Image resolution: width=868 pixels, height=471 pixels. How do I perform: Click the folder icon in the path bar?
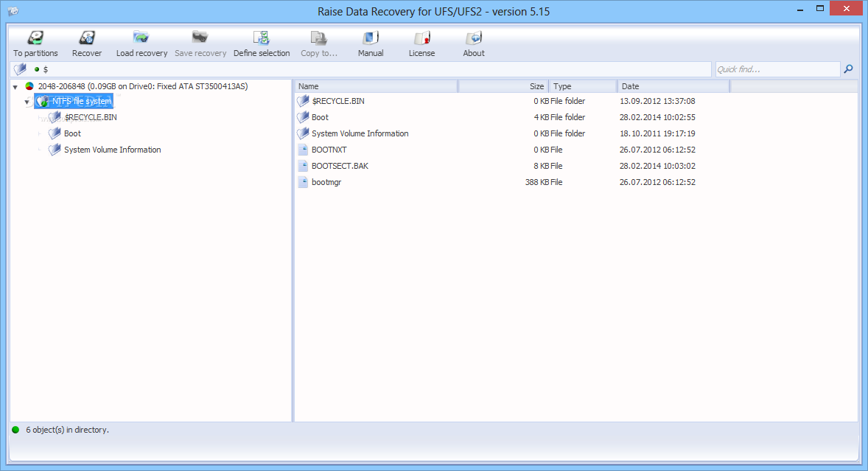(x=21, y=69)
